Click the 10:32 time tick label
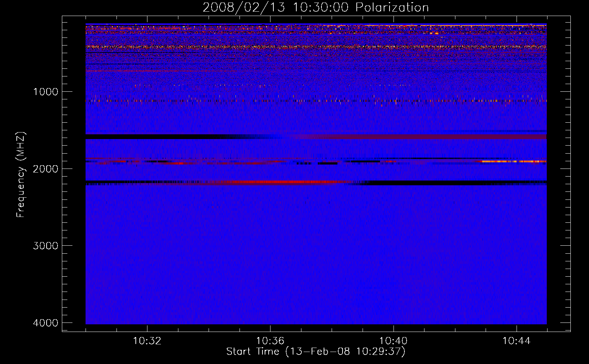Image resolution: width=589 pixels, height=364 pixels. 147,341
